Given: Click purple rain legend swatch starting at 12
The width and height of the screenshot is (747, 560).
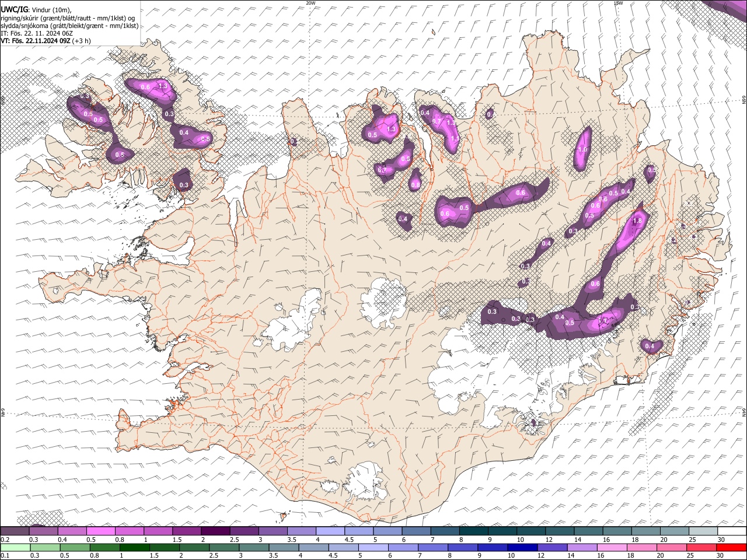Looking at the screenshot, I should pyautogui.click(x=551, y=548).
